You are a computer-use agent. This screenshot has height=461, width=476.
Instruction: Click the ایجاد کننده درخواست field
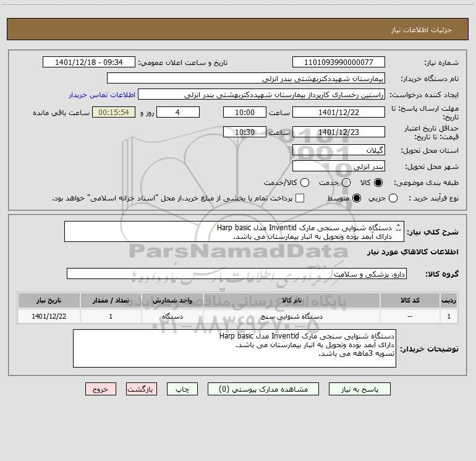[x=261, y=95]
